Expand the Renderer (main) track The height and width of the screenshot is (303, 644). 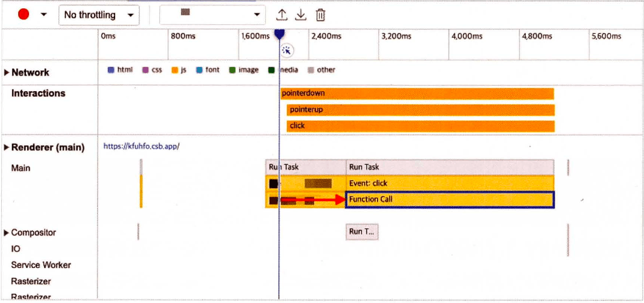point(7,148)
